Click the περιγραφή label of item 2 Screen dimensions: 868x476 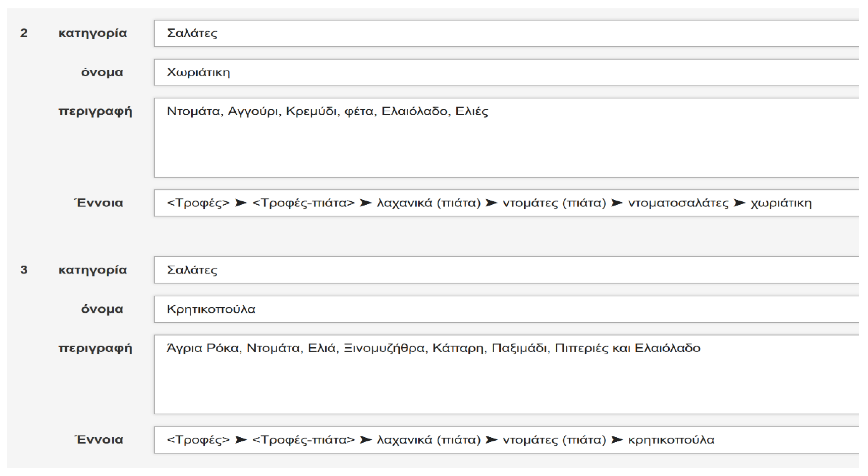tap(95, 111)
